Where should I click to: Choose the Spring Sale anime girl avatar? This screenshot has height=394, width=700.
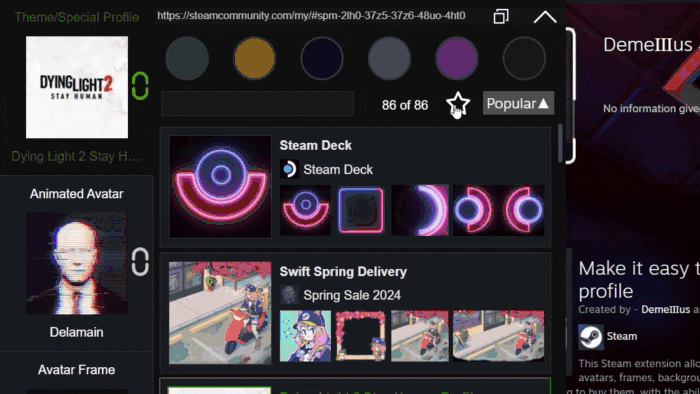point(305,336)
